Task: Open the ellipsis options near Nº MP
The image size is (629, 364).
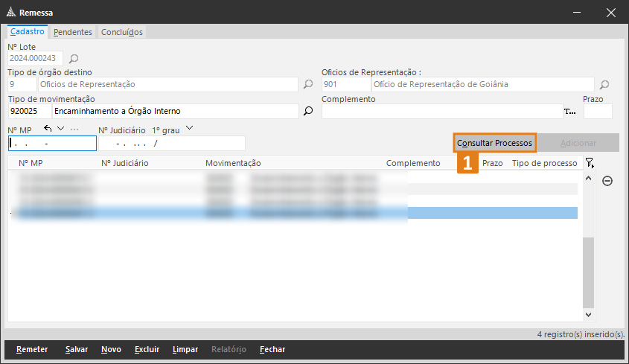Action: (74, 130)
